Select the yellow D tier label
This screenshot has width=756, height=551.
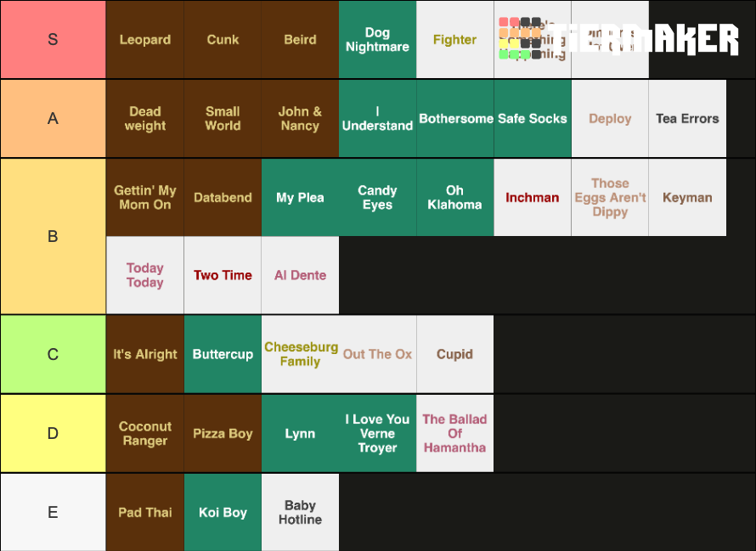coord(53,433)
